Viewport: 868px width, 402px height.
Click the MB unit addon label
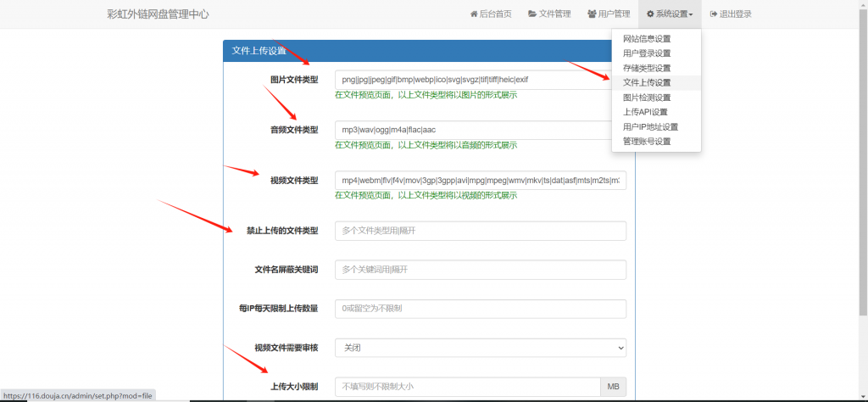pyautogui.click(x=614, y=387)
